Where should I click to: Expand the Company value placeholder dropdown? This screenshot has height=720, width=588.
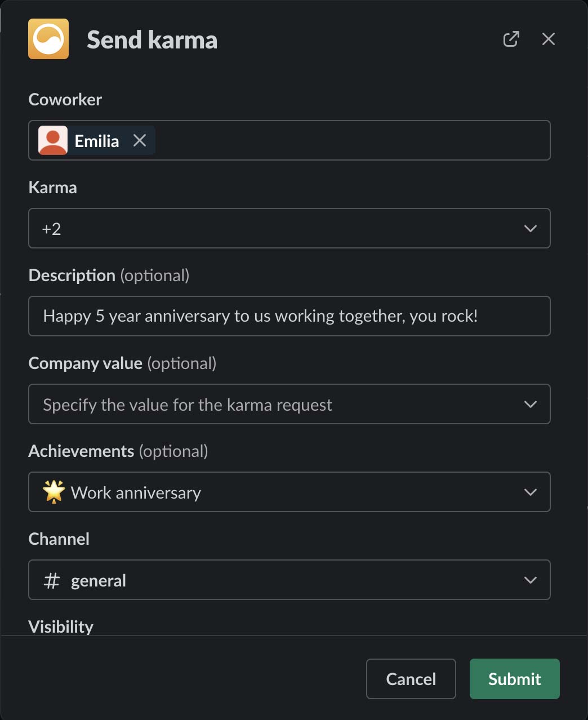coord(282,404)
